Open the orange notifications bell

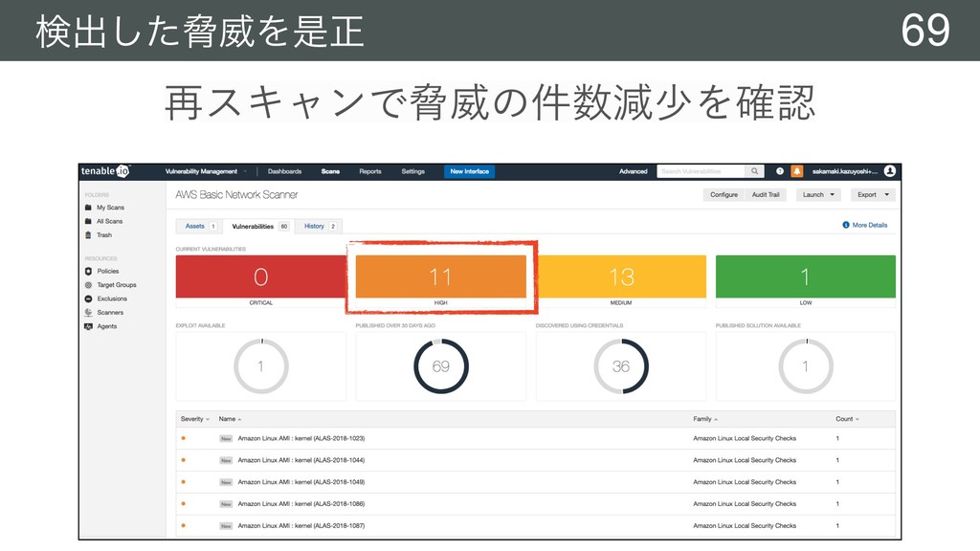coord(797,171)
